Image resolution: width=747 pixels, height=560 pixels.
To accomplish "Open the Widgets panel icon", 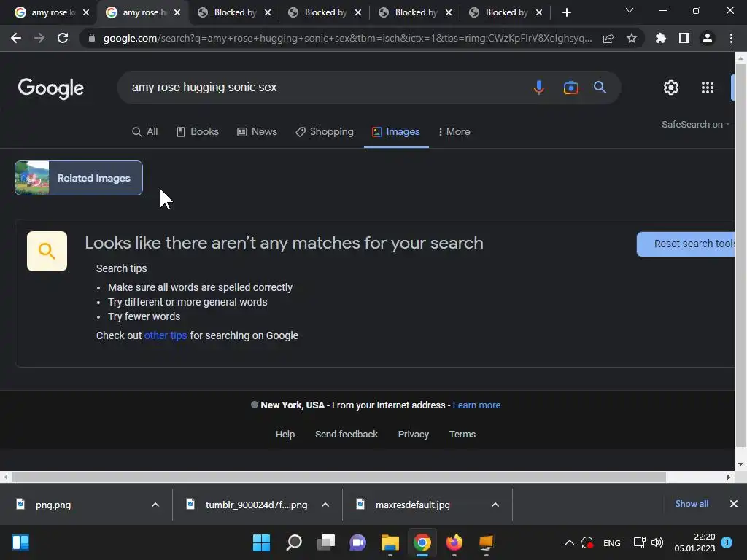I will pos(20,542).
